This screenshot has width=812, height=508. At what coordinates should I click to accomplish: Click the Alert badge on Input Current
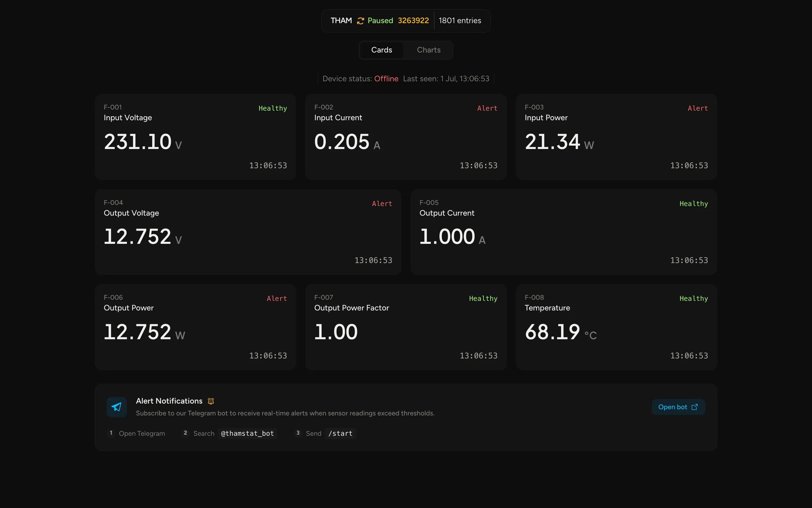tap(487, 108)
